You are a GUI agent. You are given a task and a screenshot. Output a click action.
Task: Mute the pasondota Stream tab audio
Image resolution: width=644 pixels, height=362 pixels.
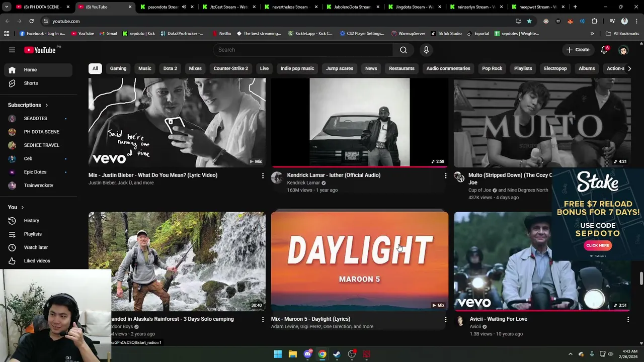pos(184,7)
